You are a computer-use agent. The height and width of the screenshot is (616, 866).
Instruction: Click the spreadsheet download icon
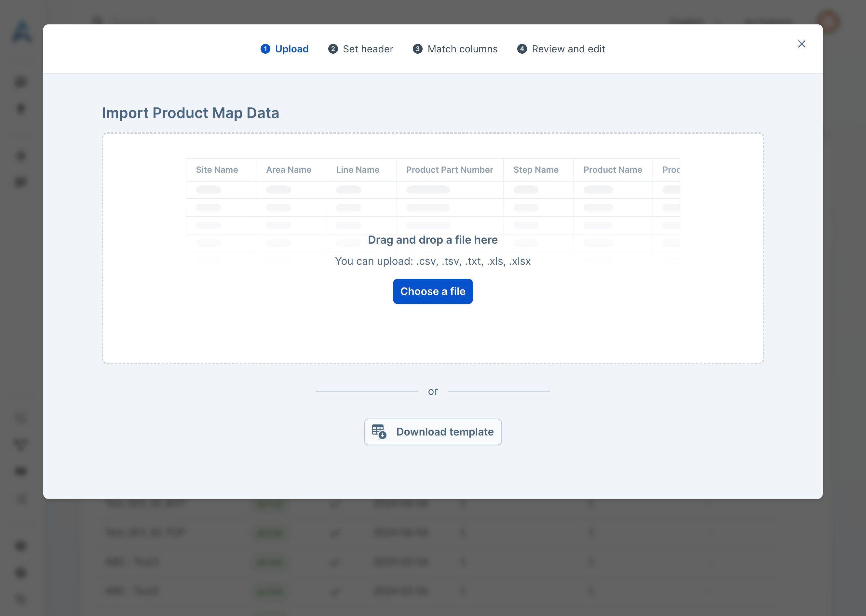pos(379,432)
